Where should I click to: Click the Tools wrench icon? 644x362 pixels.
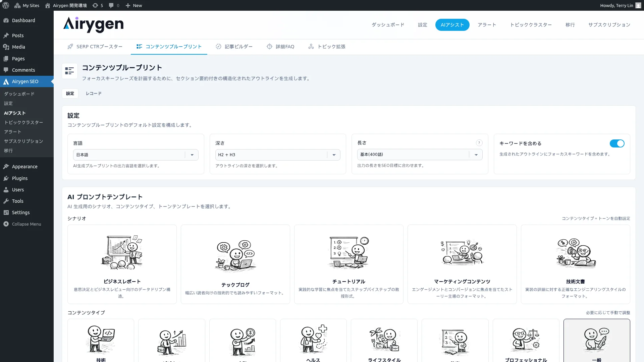(6, 201)
